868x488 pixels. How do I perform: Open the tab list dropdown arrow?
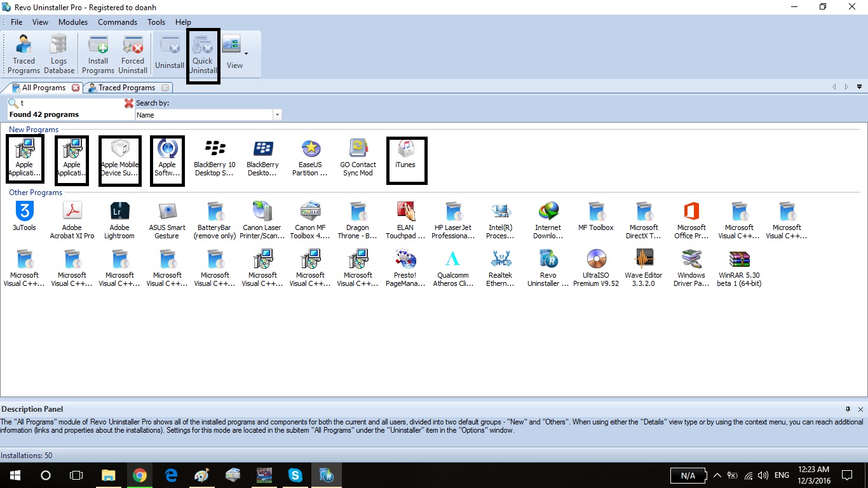[859, 87]
